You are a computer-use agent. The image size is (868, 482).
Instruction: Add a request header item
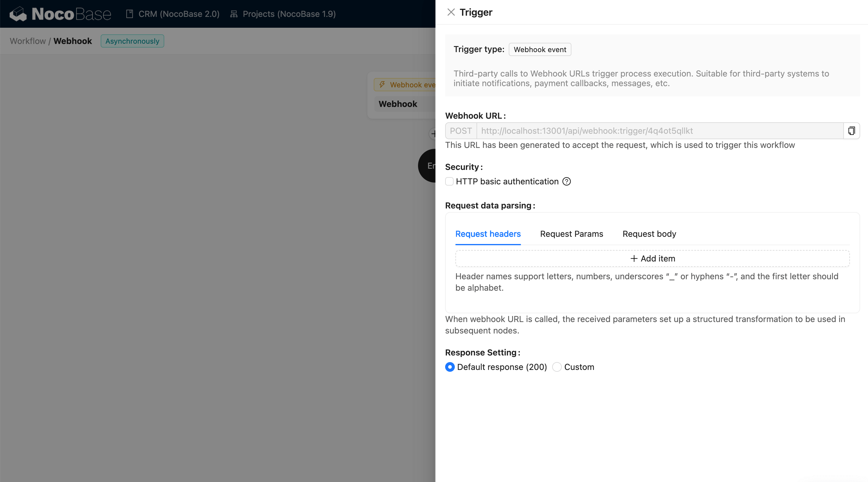point(652,258)
